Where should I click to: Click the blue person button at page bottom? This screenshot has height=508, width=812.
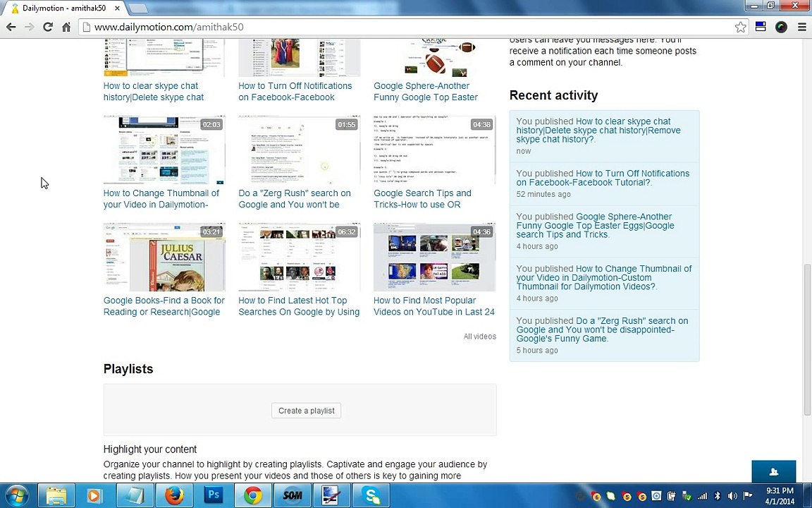(774, 471)
